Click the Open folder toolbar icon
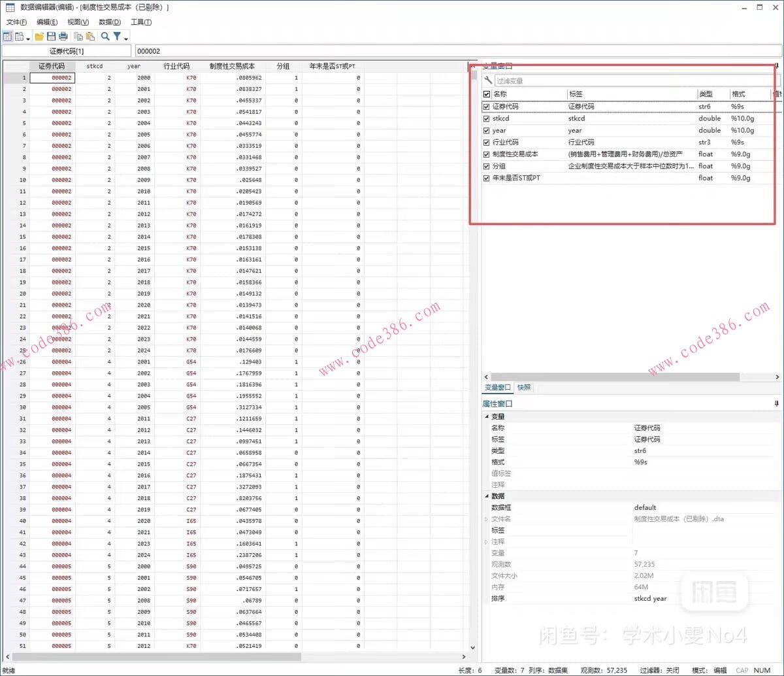This screenshot has width=784, height=676. 39,37
